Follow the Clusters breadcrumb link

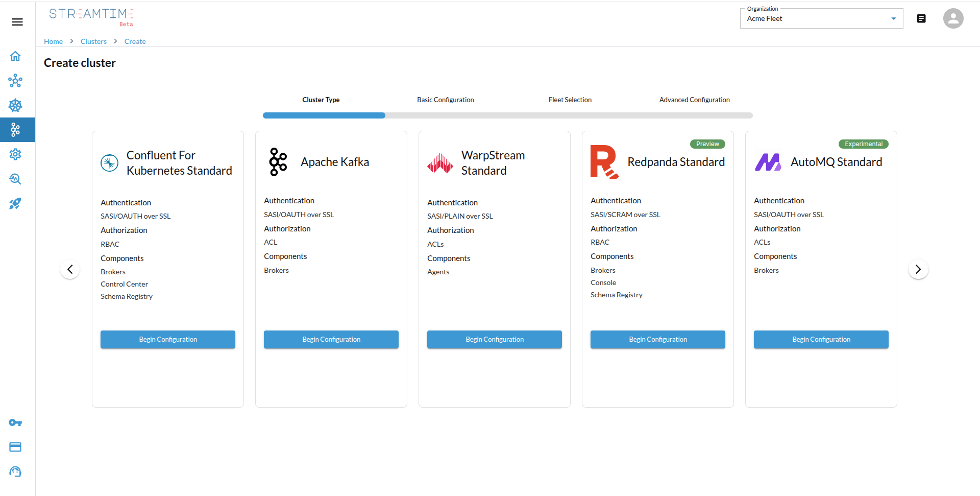pos(93,41)
